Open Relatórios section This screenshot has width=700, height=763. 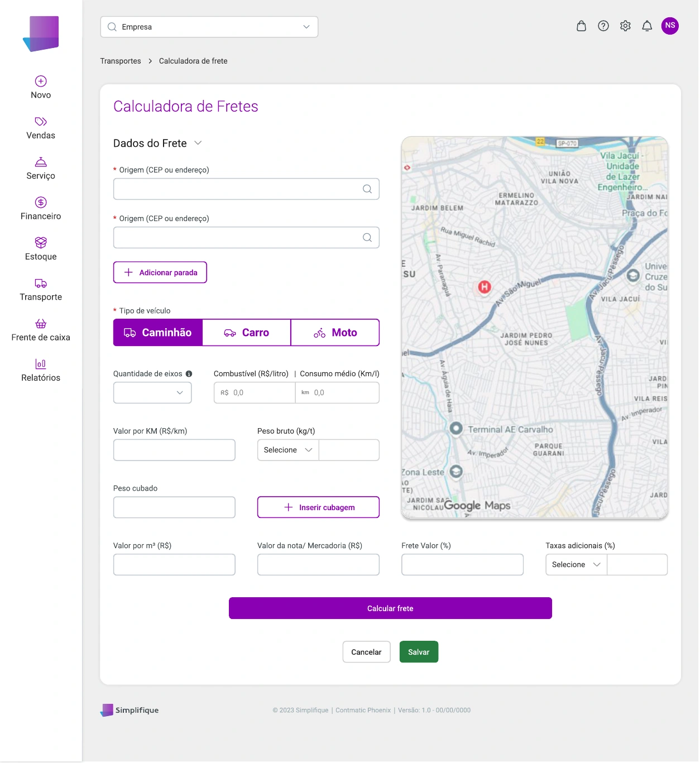coord(41,371)
